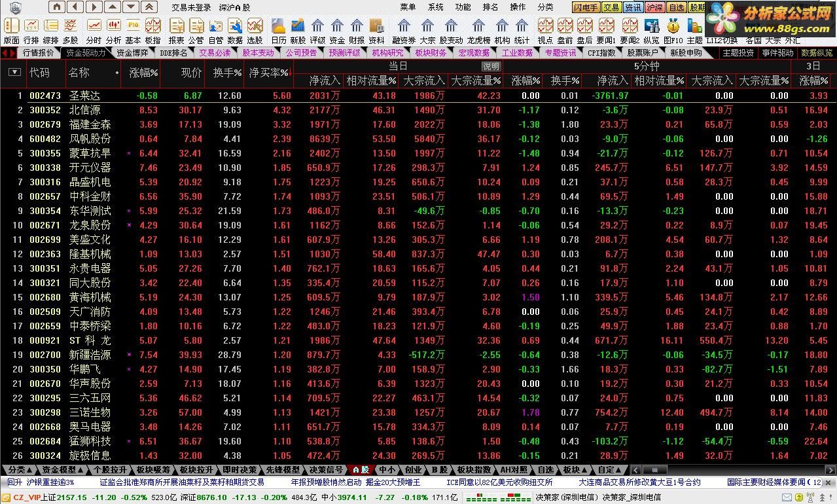Expand the 分类▲ bottom tab menu
Image resolution: width=837 pixels, height=504 pixels.
20,470
